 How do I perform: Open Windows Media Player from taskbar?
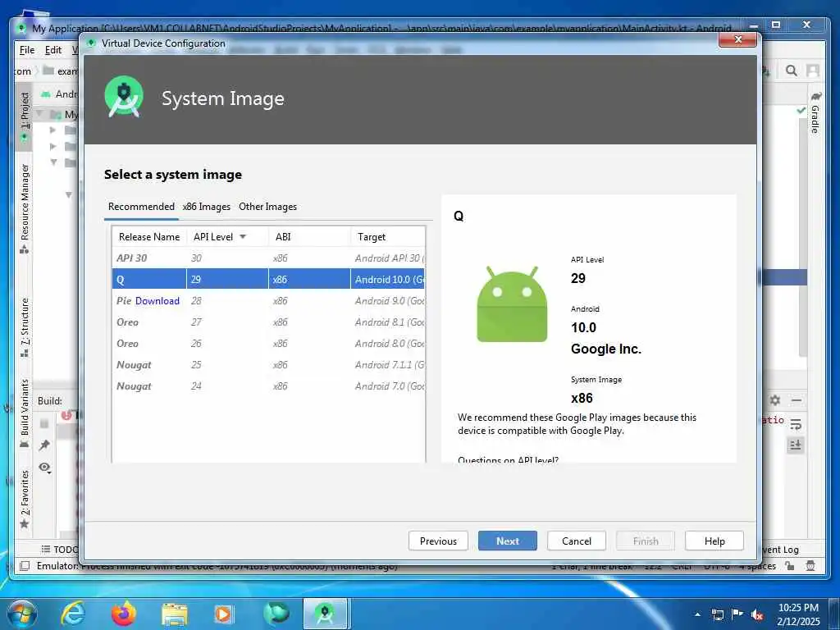(x=223, y=614)
